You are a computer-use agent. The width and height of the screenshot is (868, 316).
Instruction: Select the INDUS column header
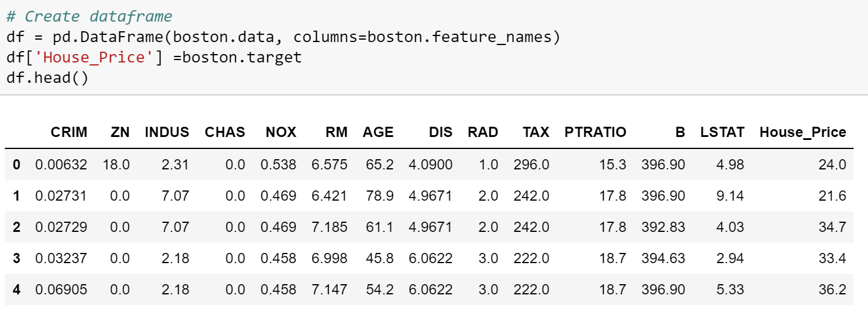(x=167, y=132)
